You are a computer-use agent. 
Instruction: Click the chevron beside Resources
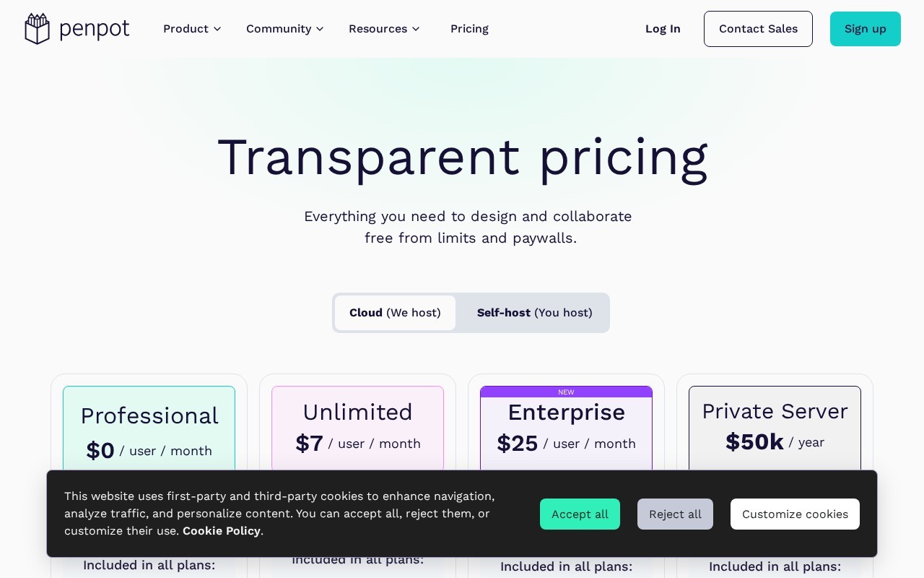416,29
